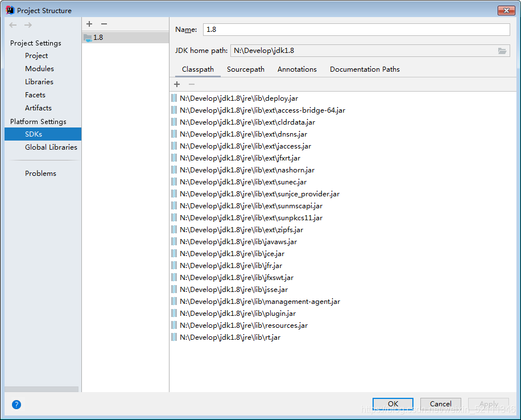This screenshot has height=420, width=521.
Task: Add a classpath entry with the plus icon
Action: point(176,84)
